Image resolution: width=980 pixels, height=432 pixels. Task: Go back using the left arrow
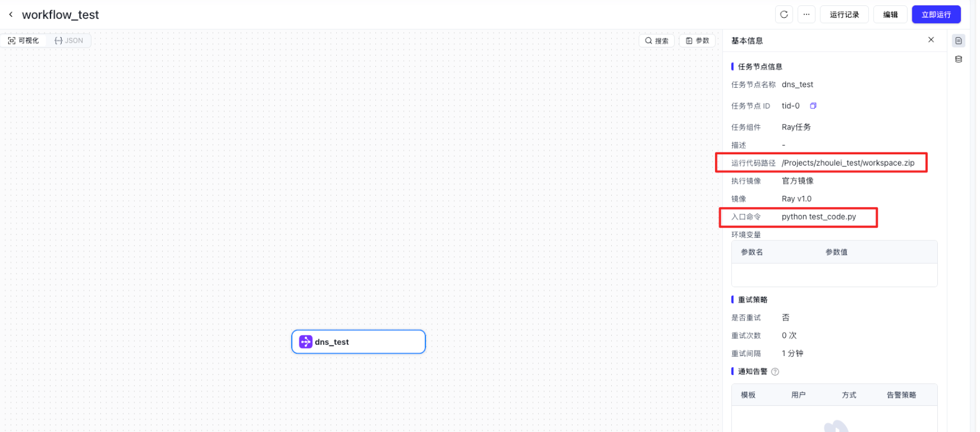[11, 14]
